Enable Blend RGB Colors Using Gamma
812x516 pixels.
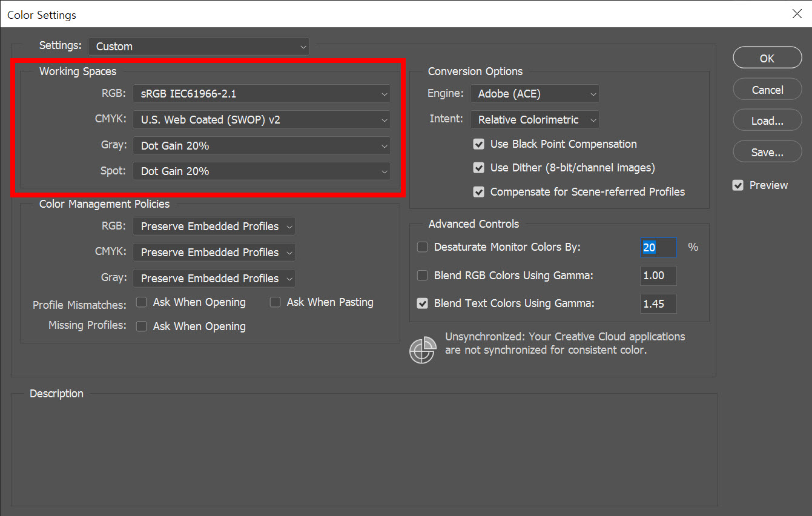click(423, 276)
